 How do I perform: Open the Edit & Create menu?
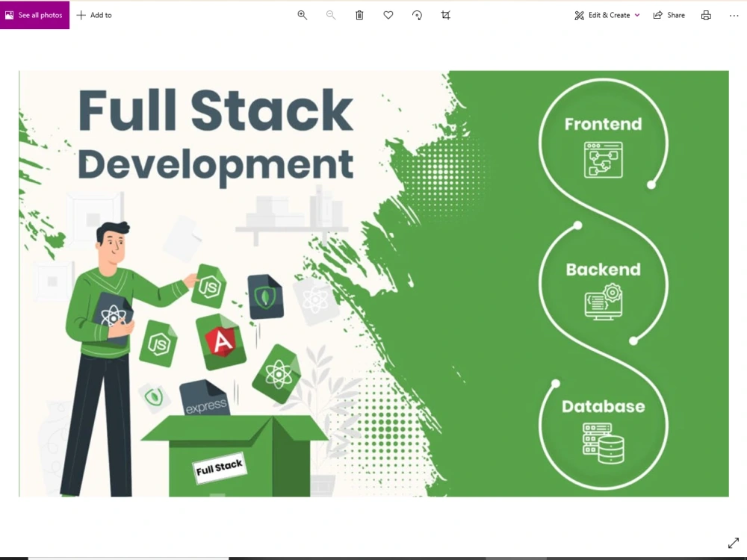(x=607, y=15)
